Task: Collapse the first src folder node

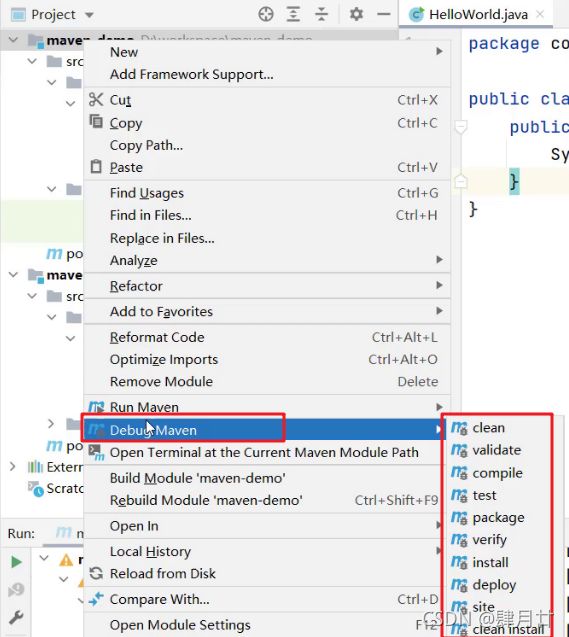Action: pyautogui.click(x=32, y=61)
